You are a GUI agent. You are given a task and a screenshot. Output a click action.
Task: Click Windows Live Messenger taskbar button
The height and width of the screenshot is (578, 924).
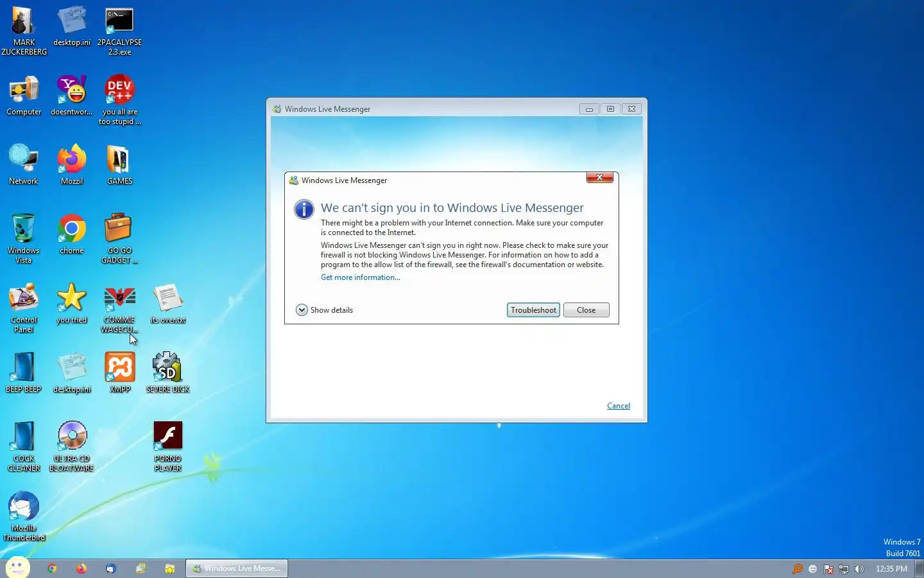pyautogui.click(x=237, y=568)
